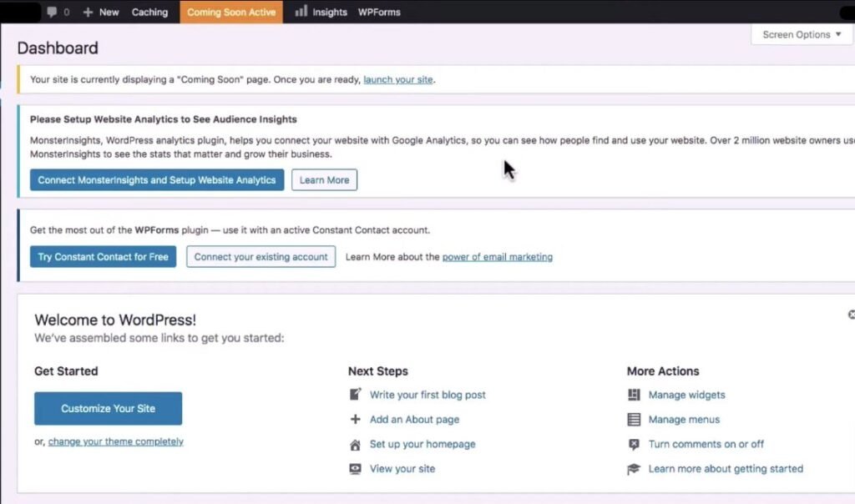Click the Dashboard page heading
The width and height of the screenshot is (855, 504).
[58, 48]
